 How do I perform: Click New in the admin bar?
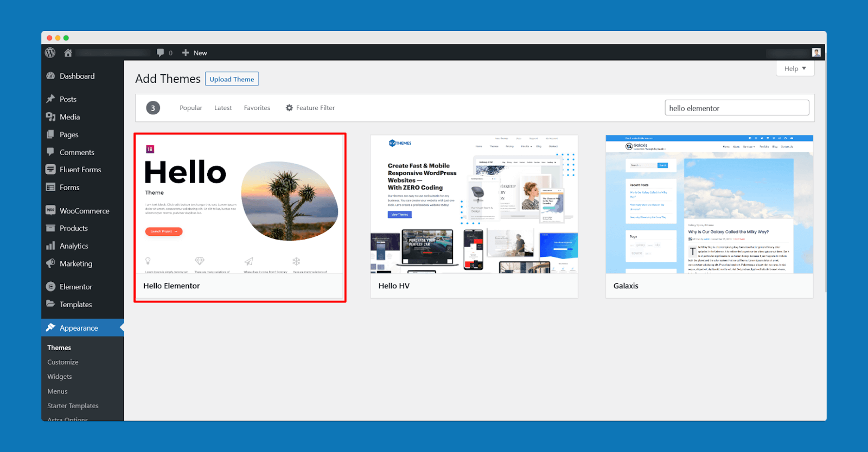(x=200, y=53)
